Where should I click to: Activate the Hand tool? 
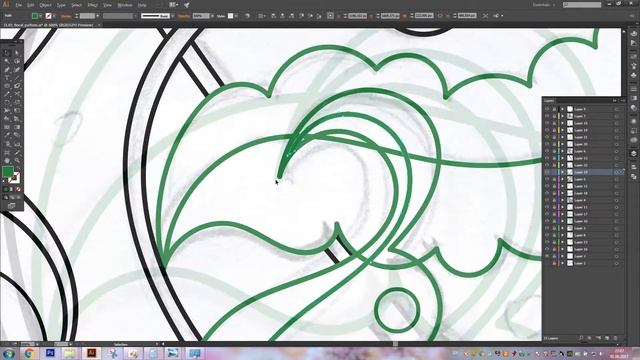point(7,160)
